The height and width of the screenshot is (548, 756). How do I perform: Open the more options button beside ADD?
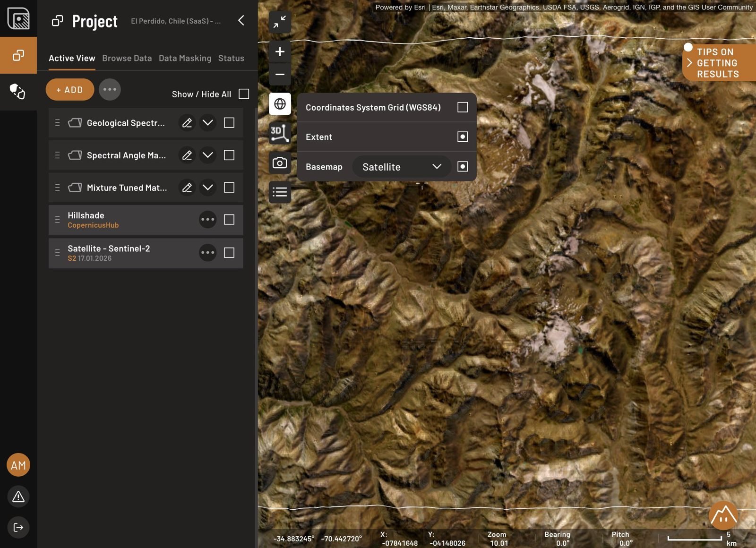(x=110, y=90)
